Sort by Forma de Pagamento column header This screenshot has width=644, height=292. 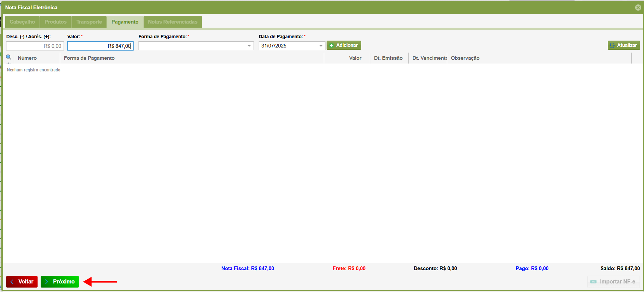(x=89, y=58)
